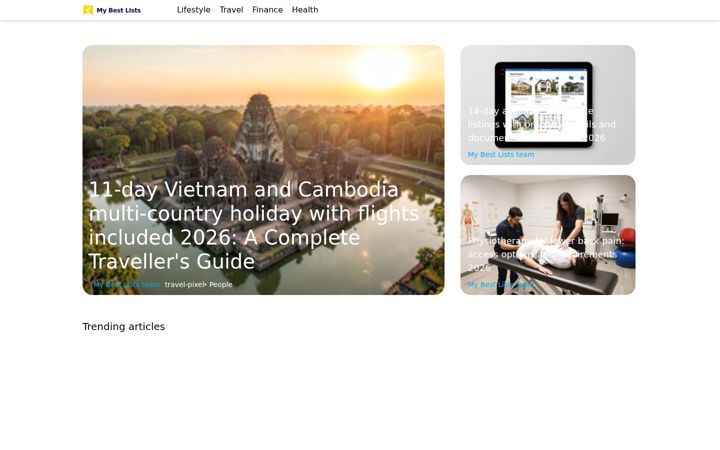Click the Trending articles heading
720x450 pixels.
124,326
